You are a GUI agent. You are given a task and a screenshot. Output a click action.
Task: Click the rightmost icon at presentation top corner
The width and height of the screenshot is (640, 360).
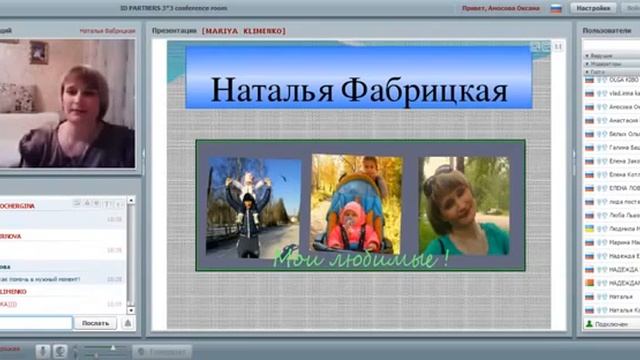click(558, 47)
